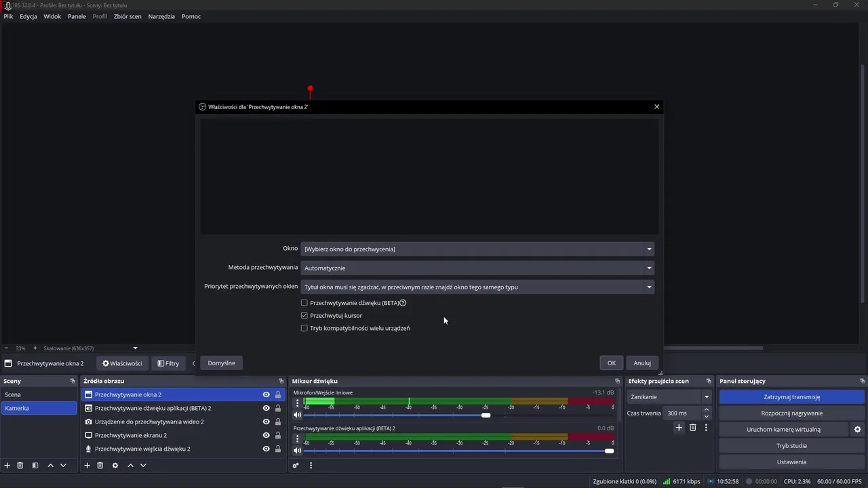The width and height of the screenshot is (868, 488).
Task: Lock the Przechwytywanie okna 2 source
Action: click(278, 394)
